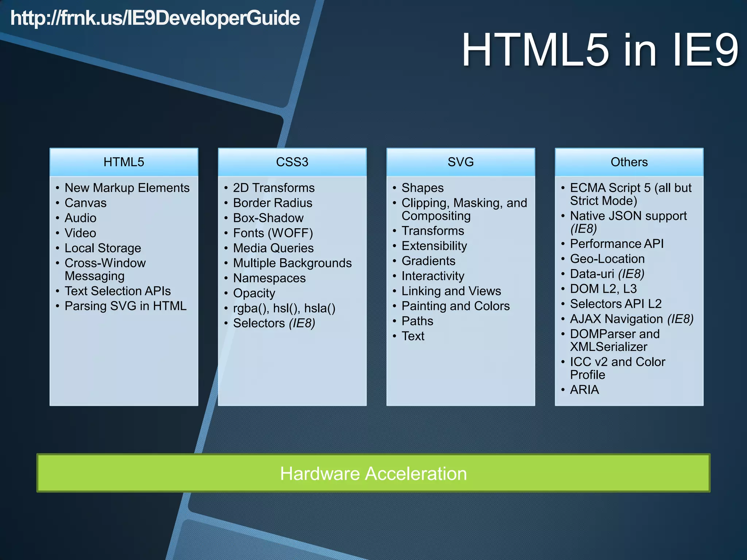
Task: Select the CSS3 column header
Action: click(292, 162)
